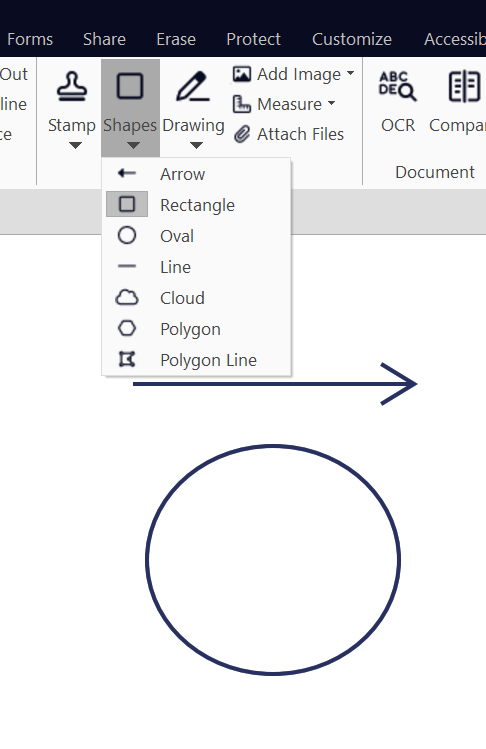Collapse the Shapes dropdown arrow
The width and height of the screenshot is (486, 749).
click(133, 145)
